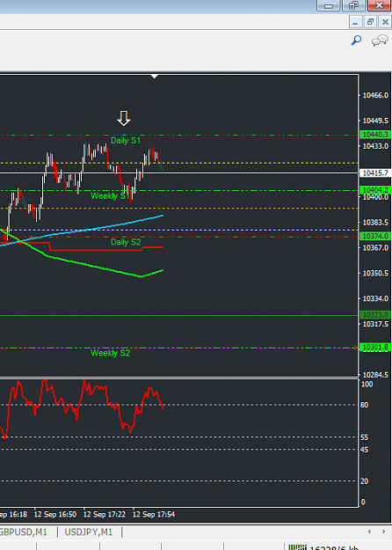Switch to the GBPUSD,M1 chart tab

(x=23, y=532)
